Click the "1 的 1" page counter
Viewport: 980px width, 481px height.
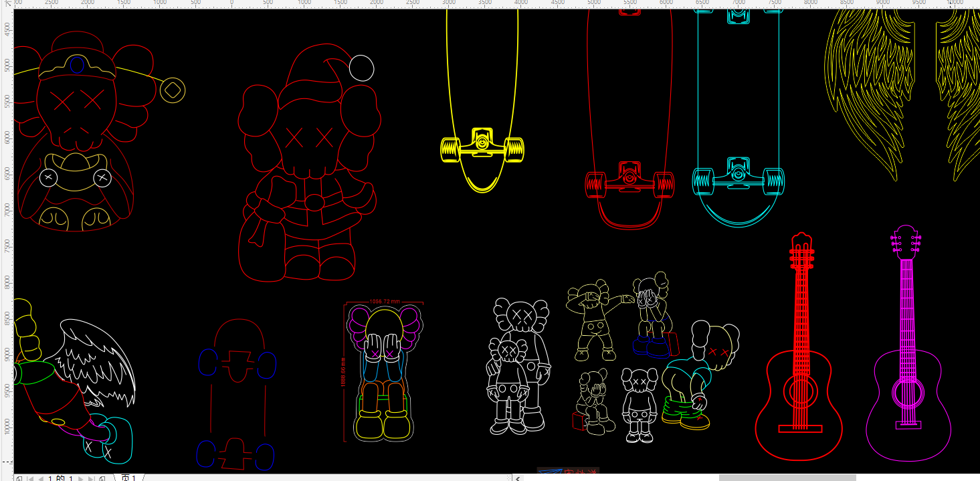60,478
